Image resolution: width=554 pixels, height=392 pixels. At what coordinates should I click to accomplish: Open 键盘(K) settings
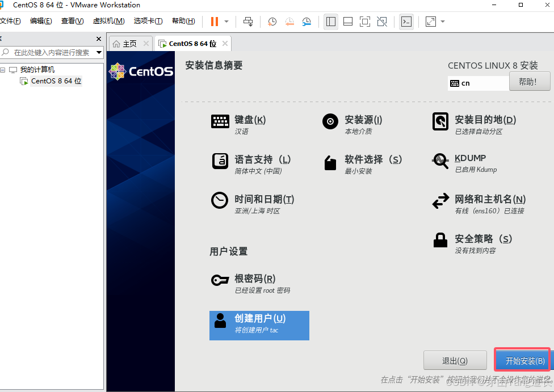[x=250, y=120]
